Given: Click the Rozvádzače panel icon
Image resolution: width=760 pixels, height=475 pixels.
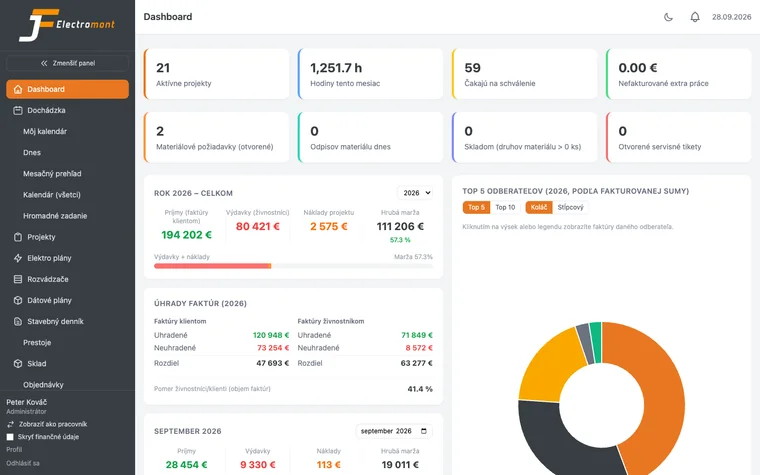Looking at the screenshot, I should [18, 279].
